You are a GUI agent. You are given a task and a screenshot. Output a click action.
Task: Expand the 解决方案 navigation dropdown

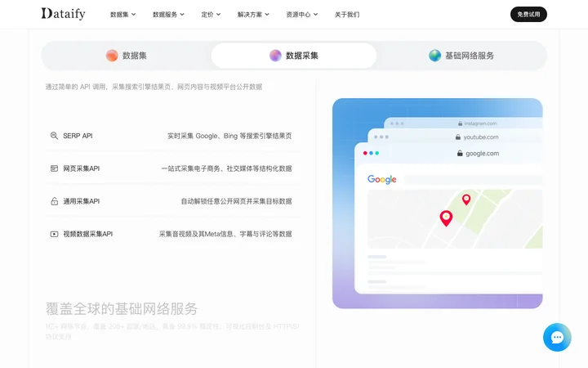[253, 14]
